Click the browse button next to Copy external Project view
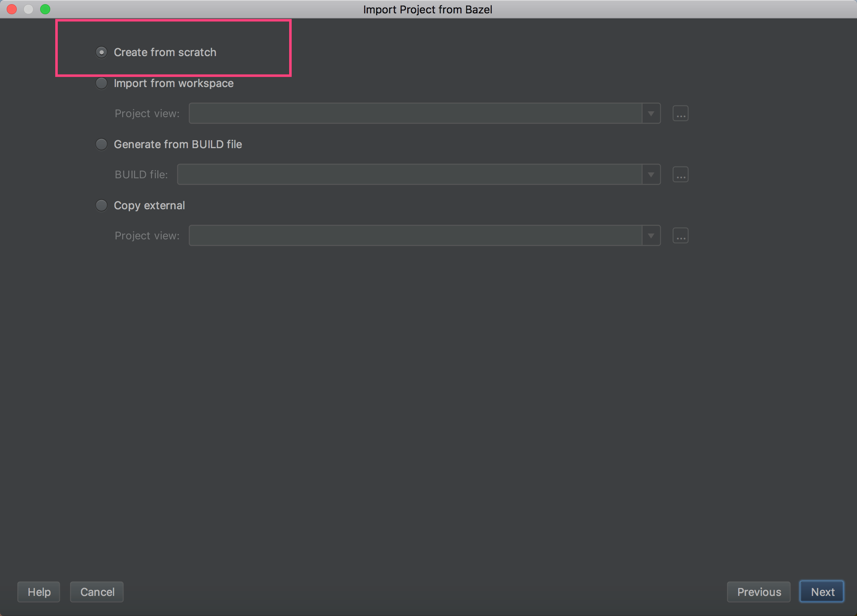Screen dimensions: 857x616 (680, 235)
